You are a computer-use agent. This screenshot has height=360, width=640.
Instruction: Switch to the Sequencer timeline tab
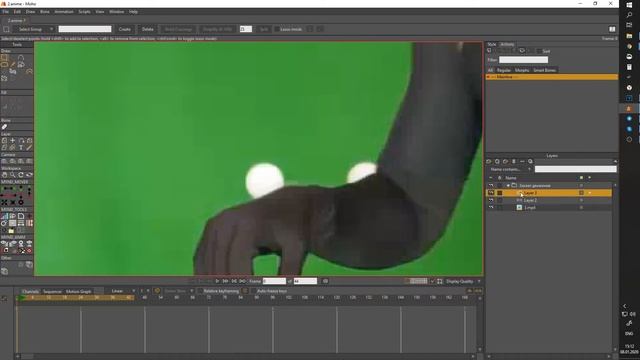tap(52, 291)
